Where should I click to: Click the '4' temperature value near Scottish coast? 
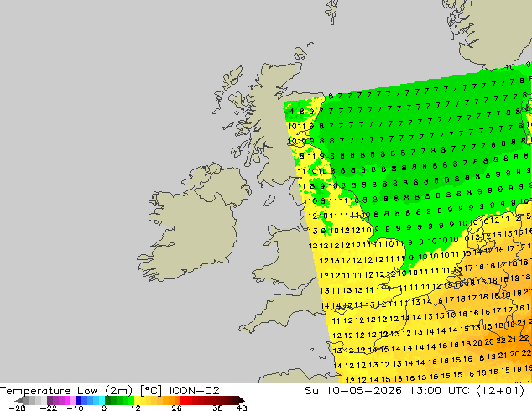coord(292,112)
